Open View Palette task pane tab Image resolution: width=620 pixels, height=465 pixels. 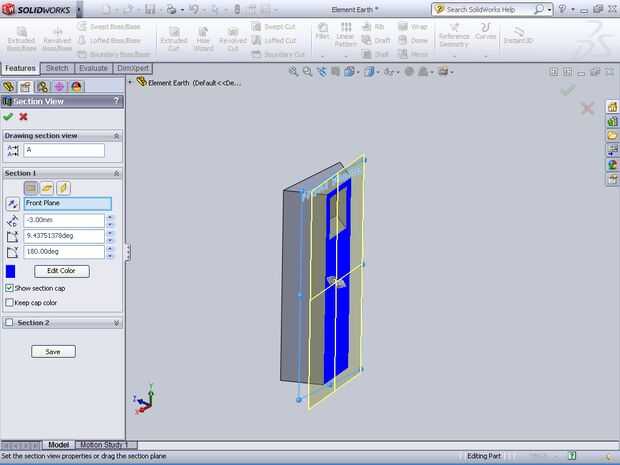click(x=612, y=150)
